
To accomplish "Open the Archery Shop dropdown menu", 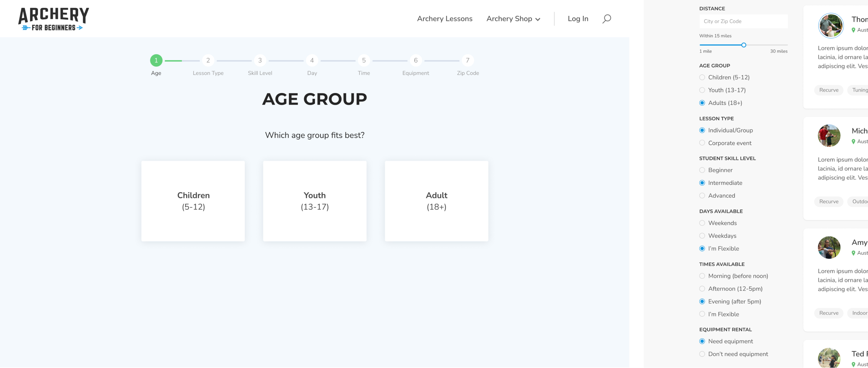I will click(x=513, y=19).
